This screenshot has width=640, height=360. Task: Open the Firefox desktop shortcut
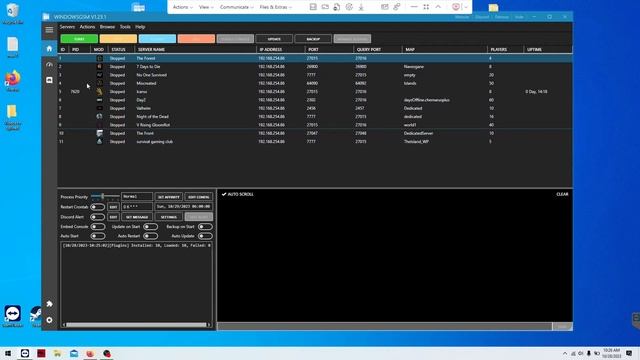point(13,80)
